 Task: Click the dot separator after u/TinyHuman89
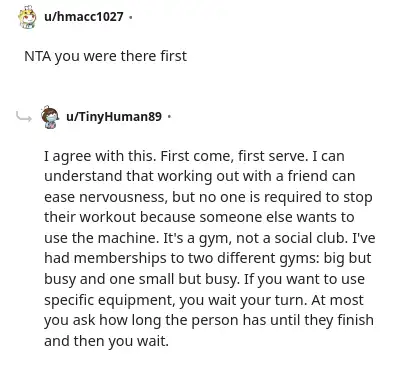169,117
